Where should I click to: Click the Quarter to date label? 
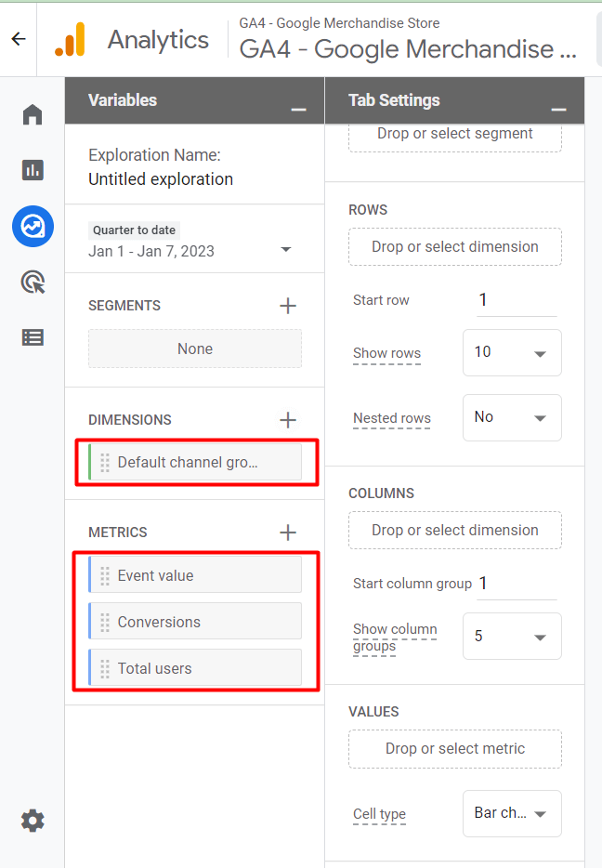click(x=134, y=230)
